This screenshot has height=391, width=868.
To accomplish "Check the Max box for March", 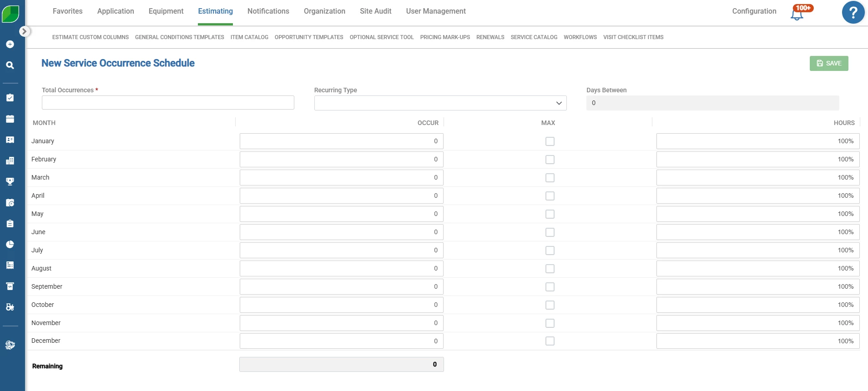I will pos(550,178).
